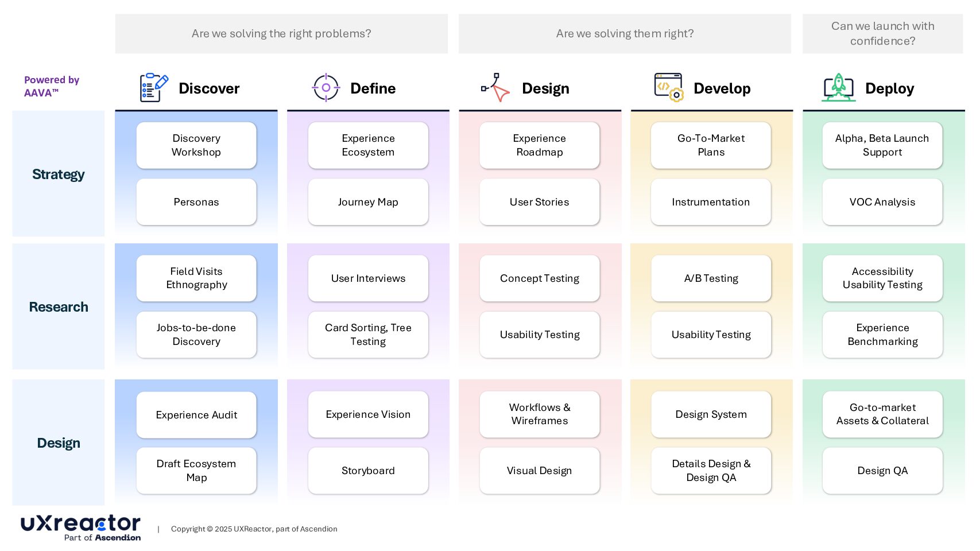980x551 pixels.
Task: Select the Research row label
Action: [59, 306]
